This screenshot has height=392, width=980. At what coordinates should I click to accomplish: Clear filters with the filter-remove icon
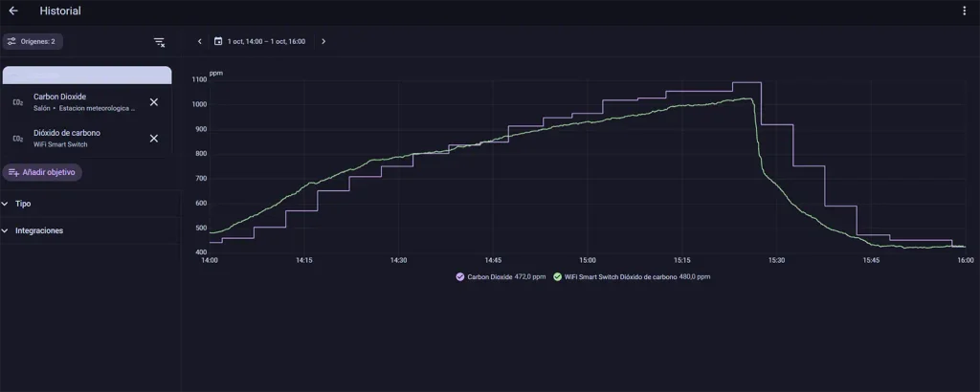pos(160,42)
